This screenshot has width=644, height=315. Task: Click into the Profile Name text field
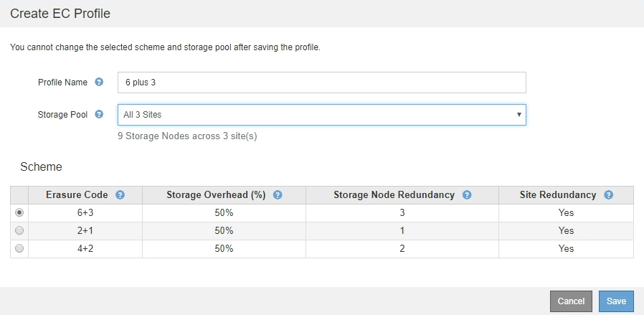pos(321,83)
